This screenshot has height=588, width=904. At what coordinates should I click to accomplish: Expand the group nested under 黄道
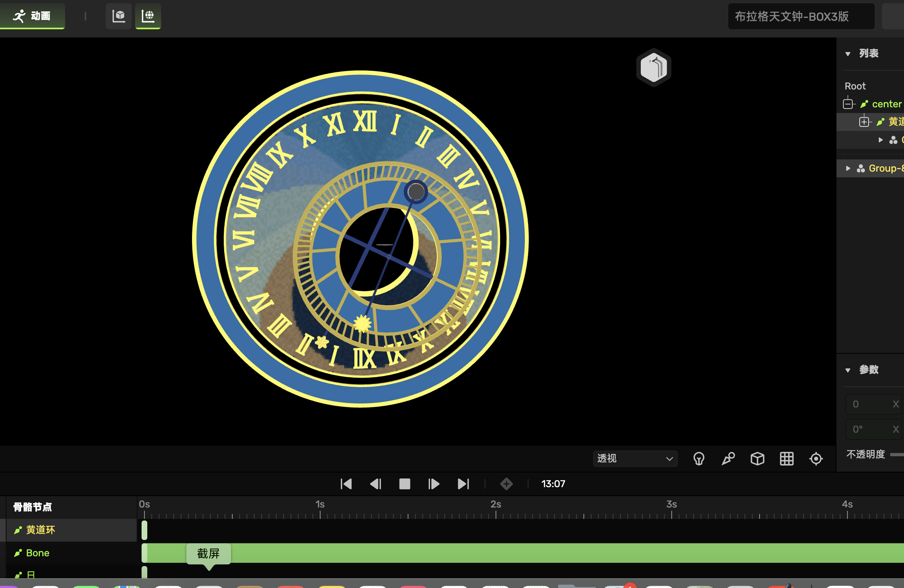(x=881, y=140)
